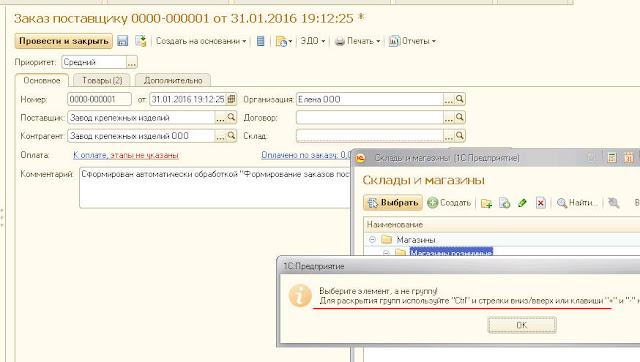640x362 pixels.
Task: Open the Создать на основании dropdown
Action: click(201, 41)
